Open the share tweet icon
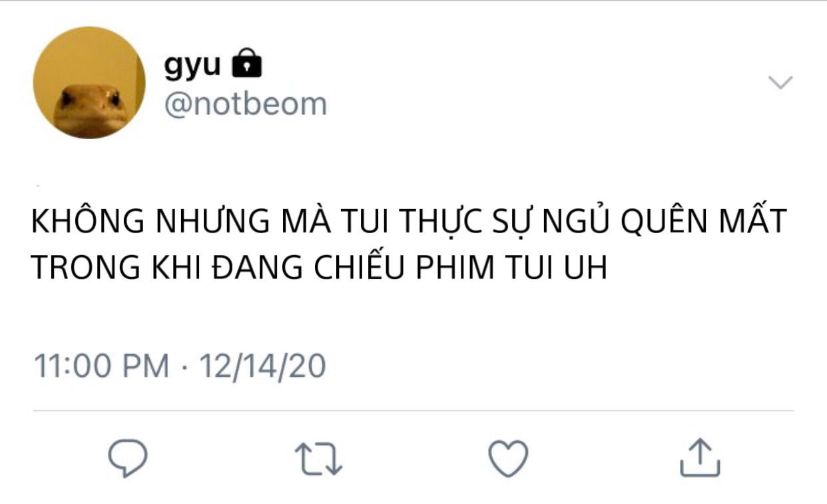Viewport: 827px width, 504px height. pos(700,458)
